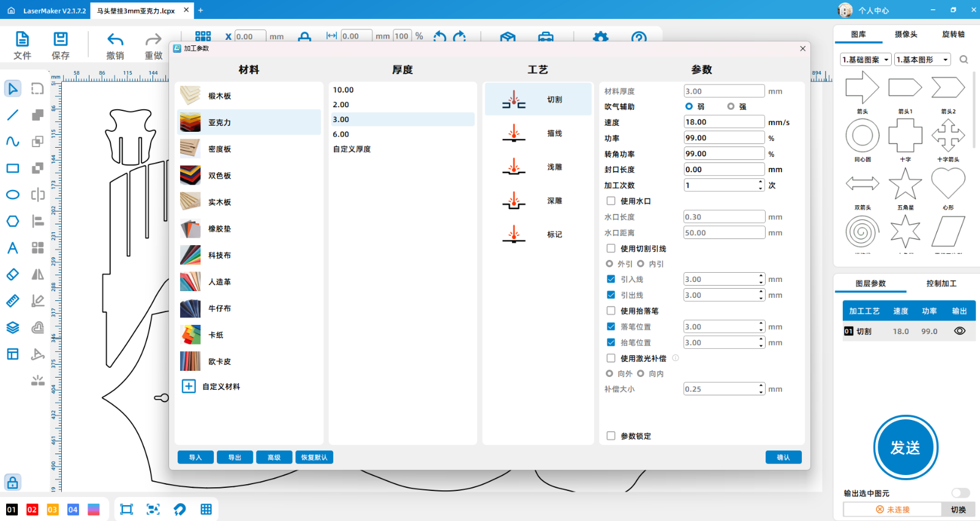Screen dimensions: 980x521
Task: Click the 保存 save icon
Action: tap(61, 39)
